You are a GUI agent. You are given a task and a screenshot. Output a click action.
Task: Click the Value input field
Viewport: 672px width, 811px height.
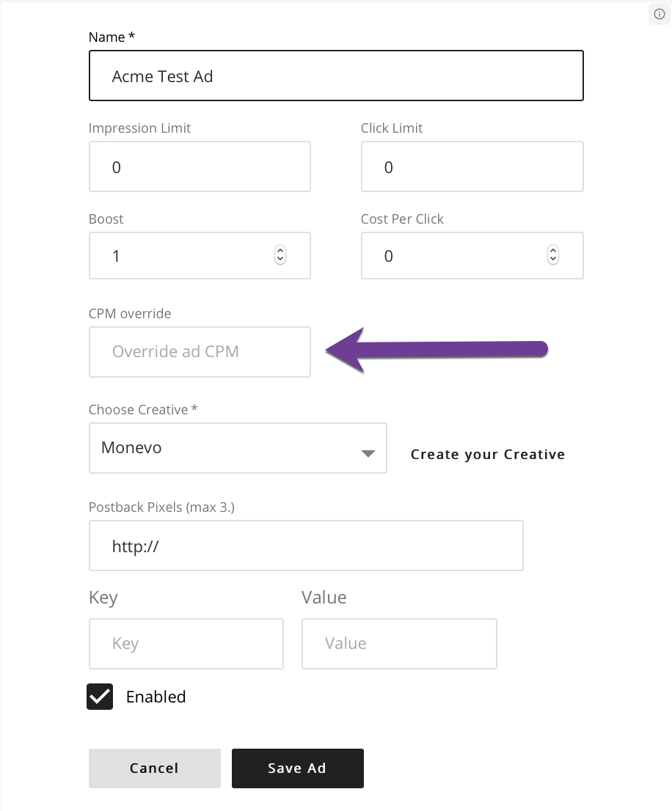[x=399, y=643]
